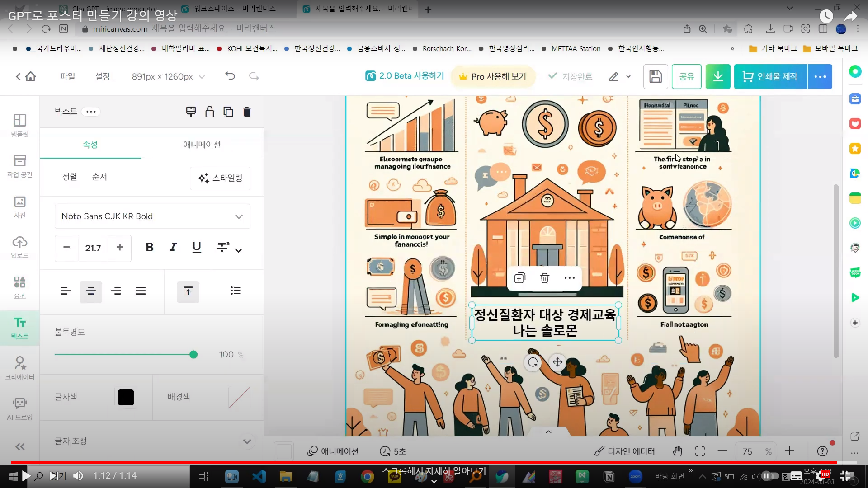Click the format painter style copy icon

pyautogui.click(x=191, y=112)
